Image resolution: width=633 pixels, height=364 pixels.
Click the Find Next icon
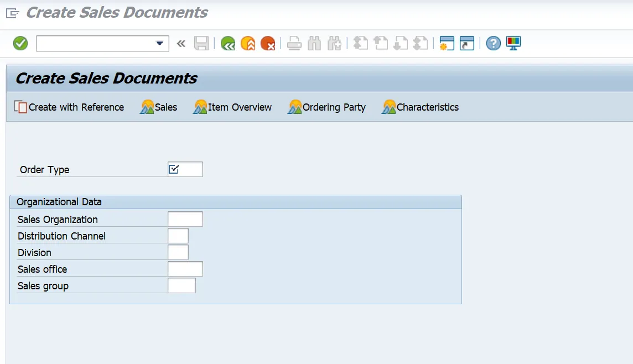(334, 43)
